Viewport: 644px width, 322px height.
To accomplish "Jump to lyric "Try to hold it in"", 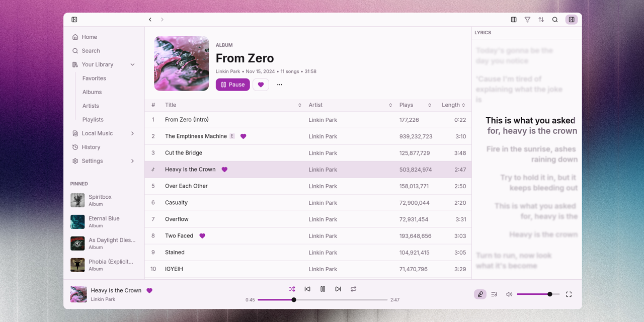I will 538,183.
